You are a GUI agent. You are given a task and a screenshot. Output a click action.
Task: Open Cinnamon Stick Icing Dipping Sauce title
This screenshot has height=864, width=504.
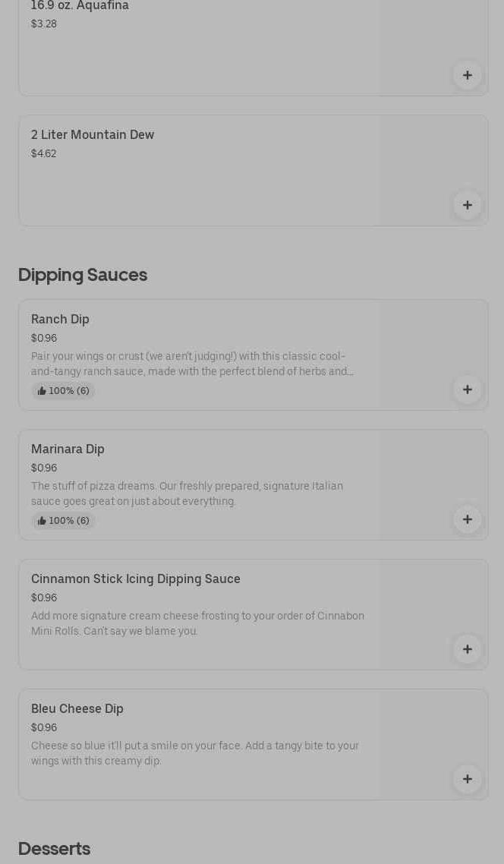(x=136, y=579)
